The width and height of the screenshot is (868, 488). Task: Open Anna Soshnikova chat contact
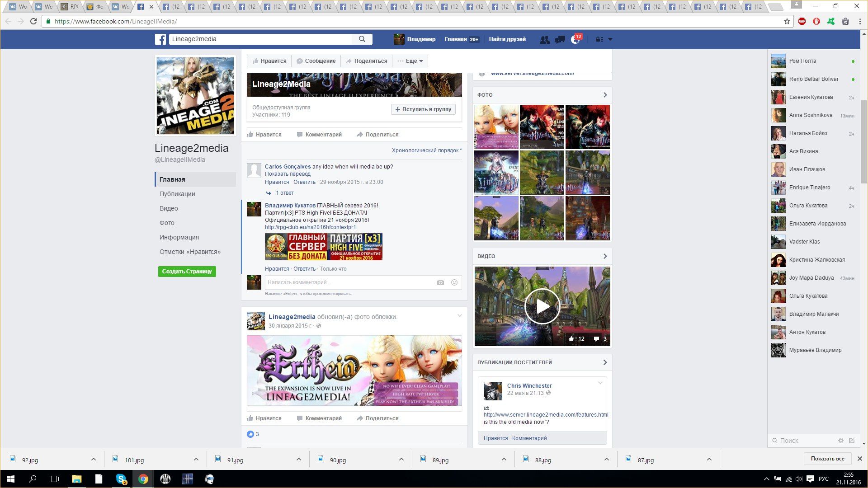[813, 115]
